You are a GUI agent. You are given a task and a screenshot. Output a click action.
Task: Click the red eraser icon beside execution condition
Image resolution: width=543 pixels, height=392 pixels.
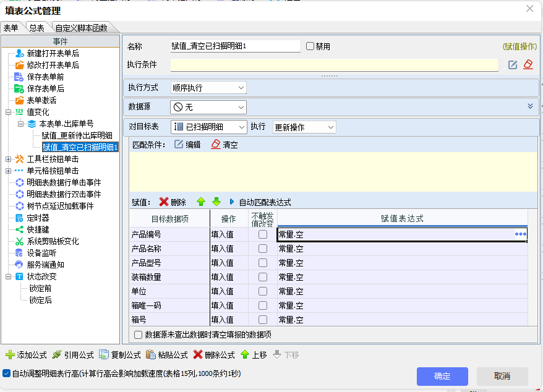(x=528, y=65)
